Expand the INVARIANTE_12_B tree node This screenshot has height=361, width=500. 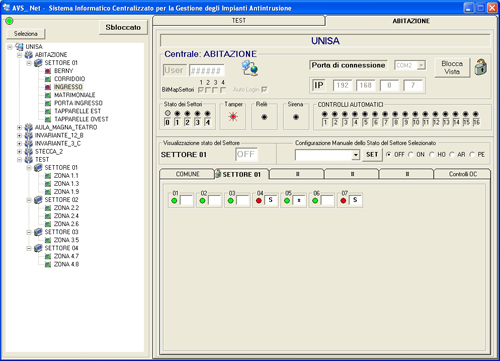(x=19, y=136)
